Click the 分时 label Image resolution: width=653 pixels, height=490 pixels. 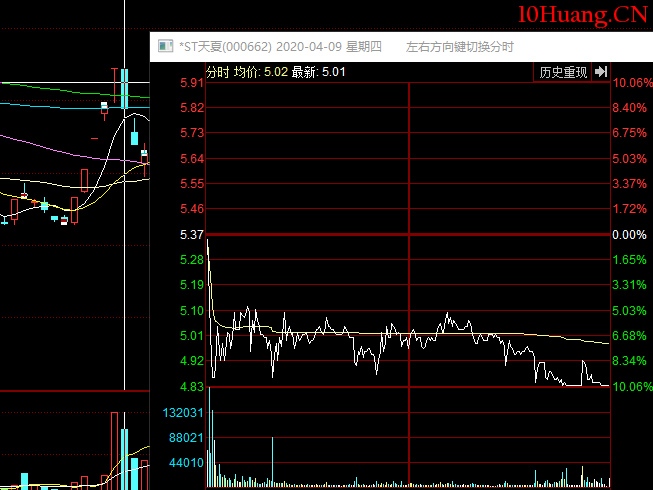tap(218, 72)
